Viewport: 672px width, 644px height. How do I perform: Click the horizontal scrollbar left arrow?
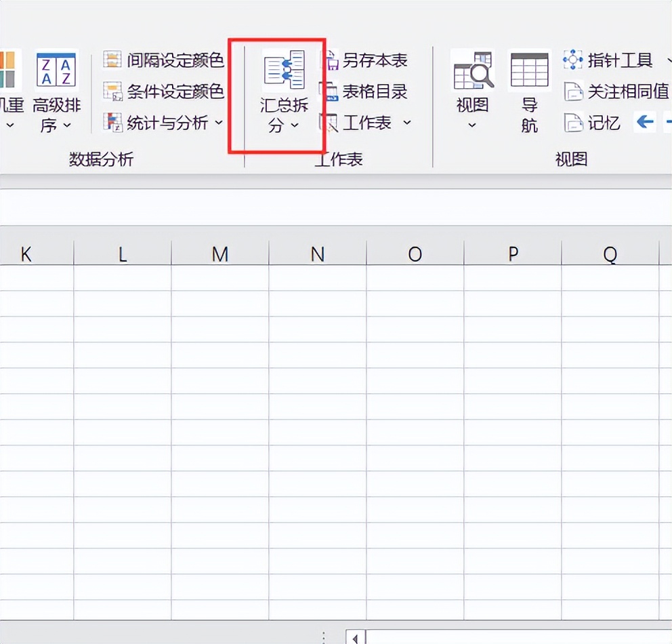pyautogui.click(x=354, y=637)
